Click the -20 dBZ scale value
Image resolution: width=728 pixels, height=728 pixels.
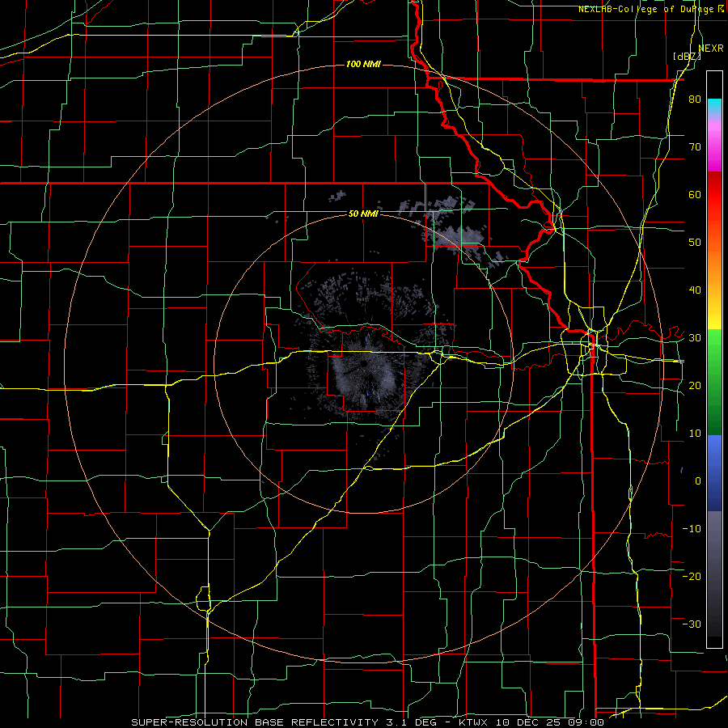click(x=692, y=576)
